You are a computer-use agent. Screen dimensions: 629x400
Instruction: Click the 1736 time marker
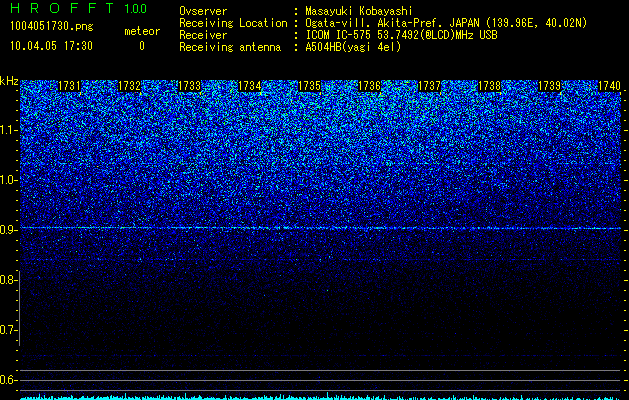[x=369, y=86]
